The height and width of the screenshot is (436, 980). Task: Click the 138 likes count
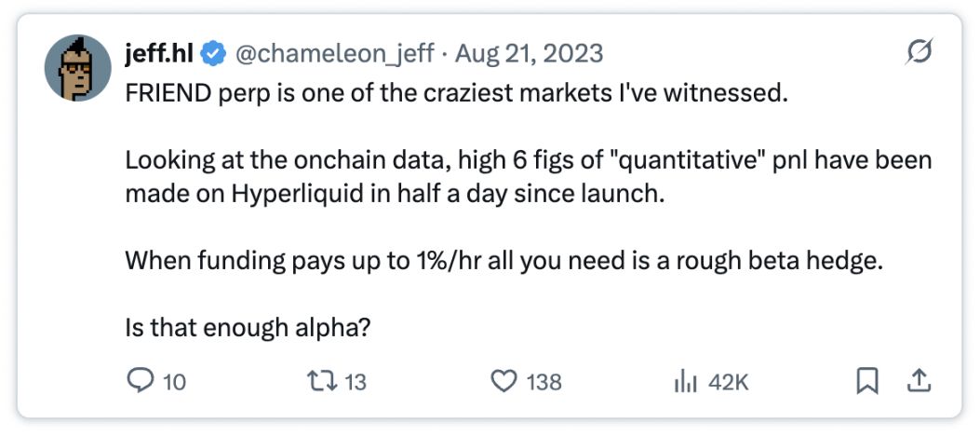pyautogui.click(x=543, y=382)
